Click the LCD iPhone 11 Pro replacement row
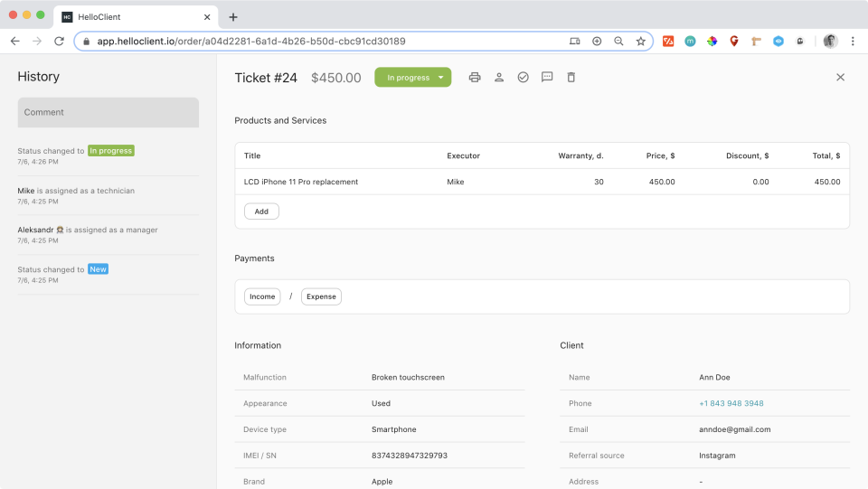 (301, 182)
